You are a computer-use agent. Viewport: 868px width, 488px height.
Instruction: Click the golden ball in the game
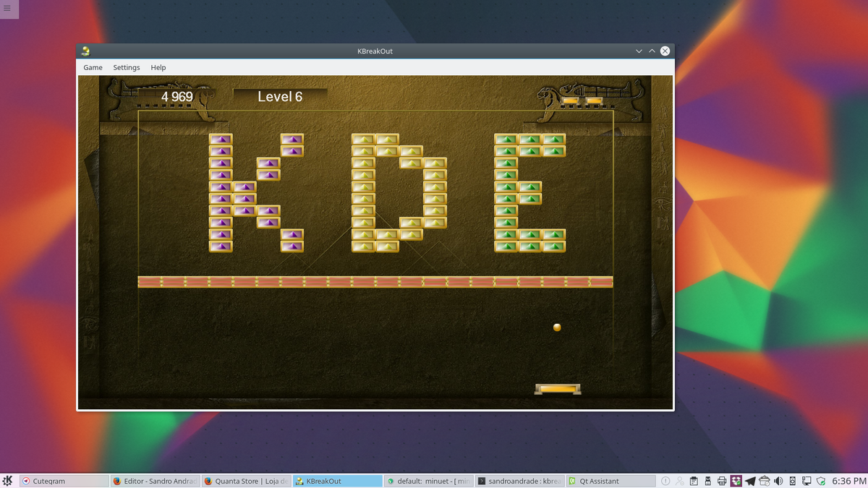click(557, 328)
